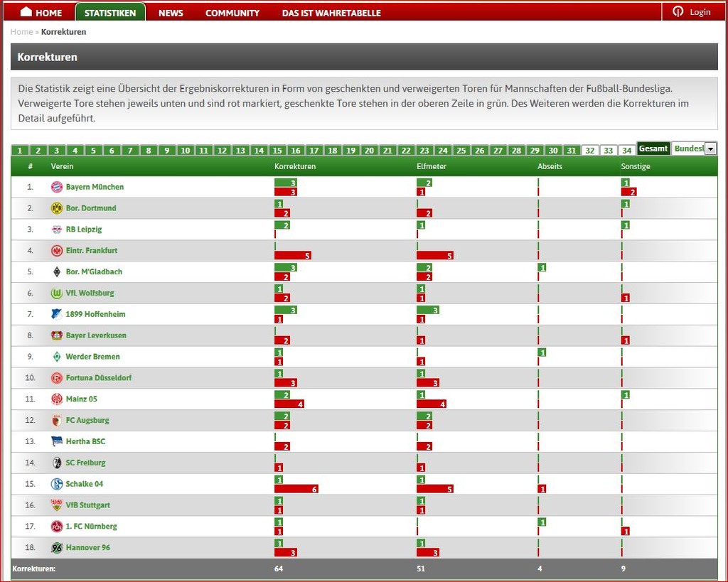Select matchday 34 tab
This screenshot has height=582, width=728.
tap(627, 151)
